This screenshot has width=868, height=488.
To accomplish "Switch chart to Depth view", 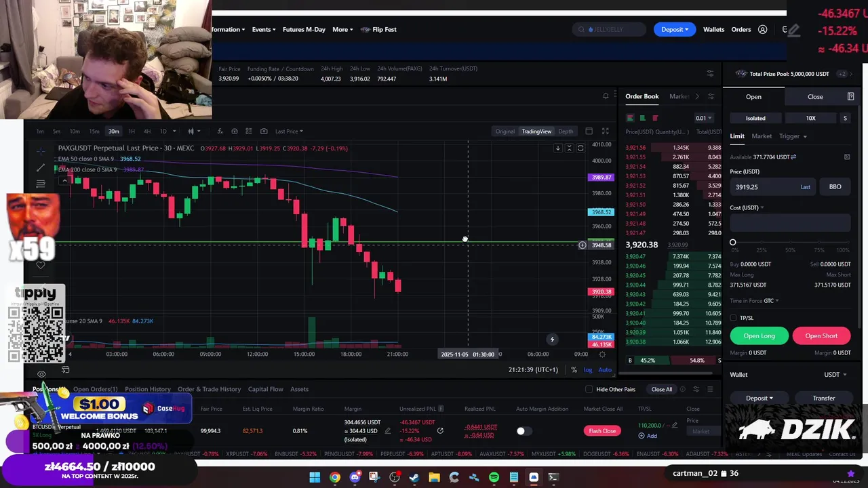I will coord(566,131).
